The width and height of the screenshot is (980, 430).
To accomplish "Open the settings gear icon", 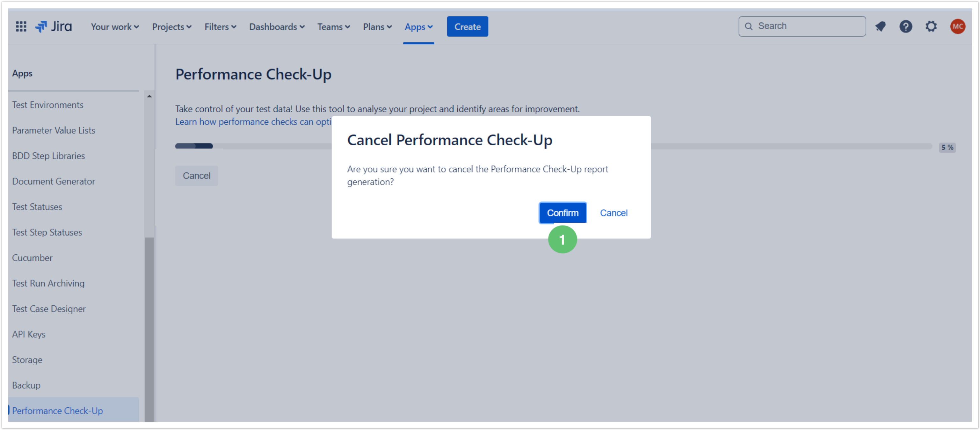I will coord(931,26).
